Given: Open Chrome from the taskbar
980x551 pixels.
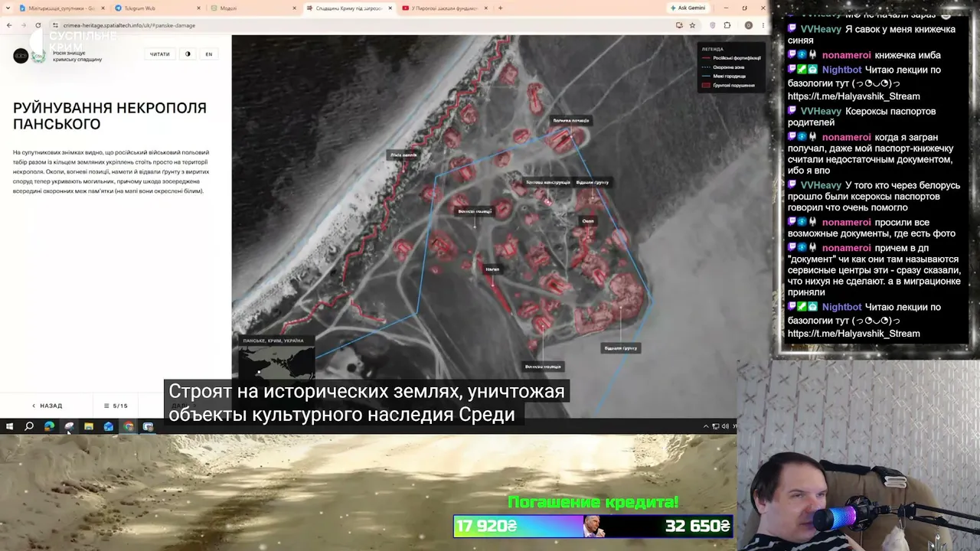Looking at the screenshot, I should click(x=129, y=426).
